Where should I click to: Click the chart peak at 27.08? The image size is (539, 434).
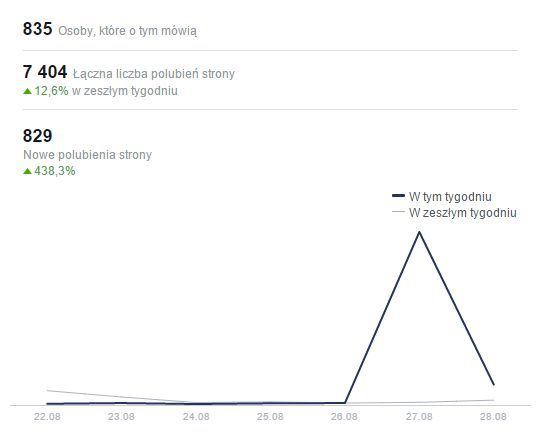click(x=419, y=232)
